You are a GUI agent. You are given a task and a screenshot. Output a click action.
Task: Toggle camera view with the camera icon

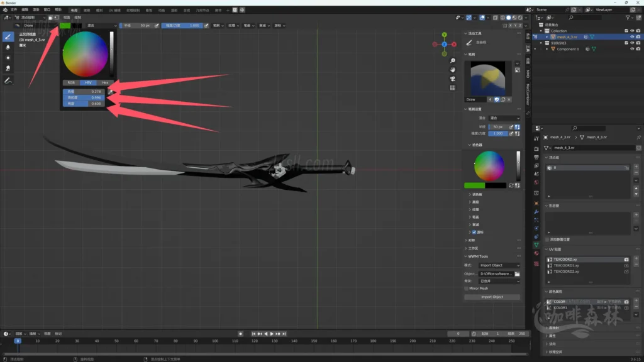[452, 79]
